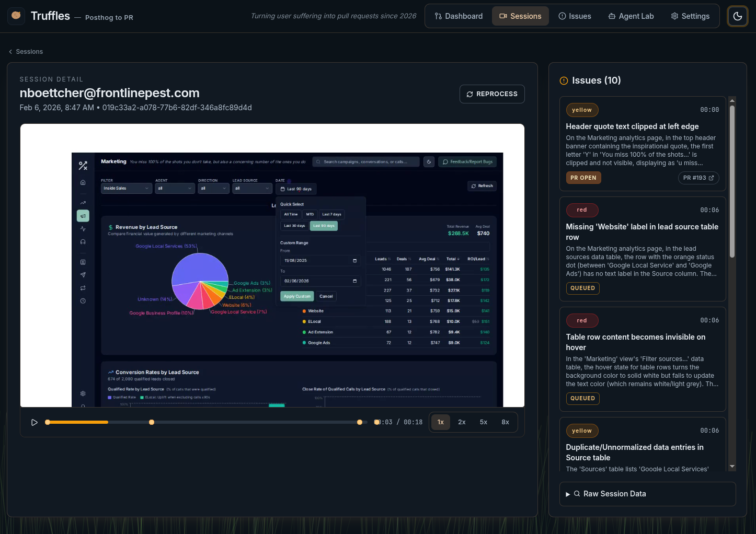Open 'Header quote text clipped' issue
The height and width of the screenshot is (534, 756).
[632, 126]
